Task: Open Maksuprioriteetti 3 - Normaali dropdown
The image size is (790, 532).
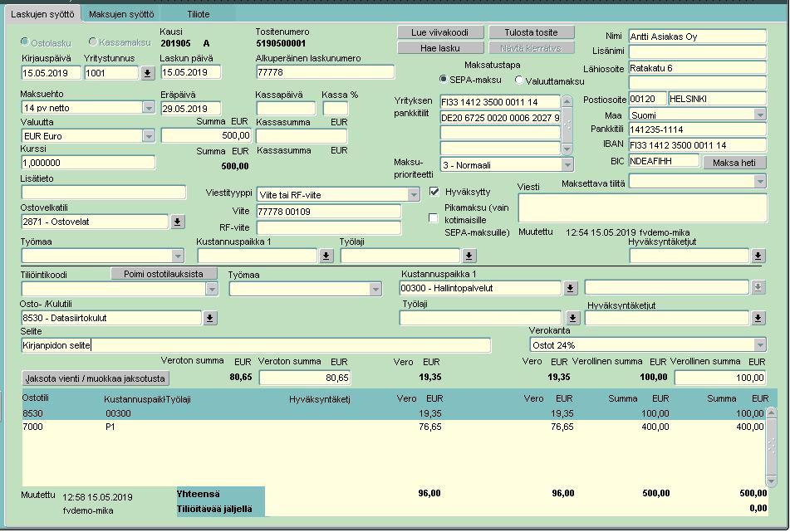Action: coord(567,164)
